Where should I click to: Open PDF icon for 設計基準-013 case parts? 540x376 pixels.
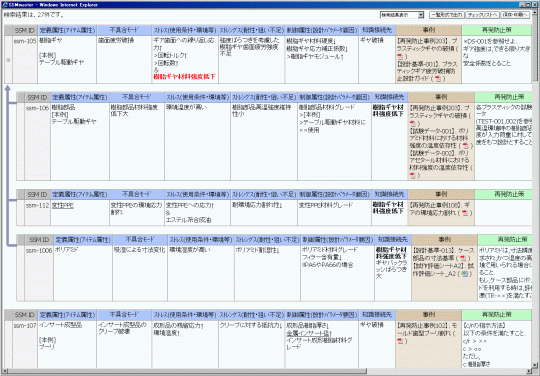click(x=463, y=258)
